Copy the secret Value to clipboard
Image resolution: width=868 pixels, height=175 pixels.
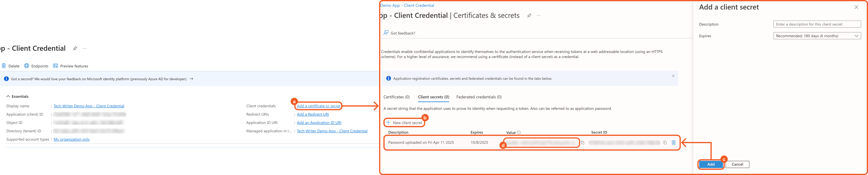[x=583, y=143]
